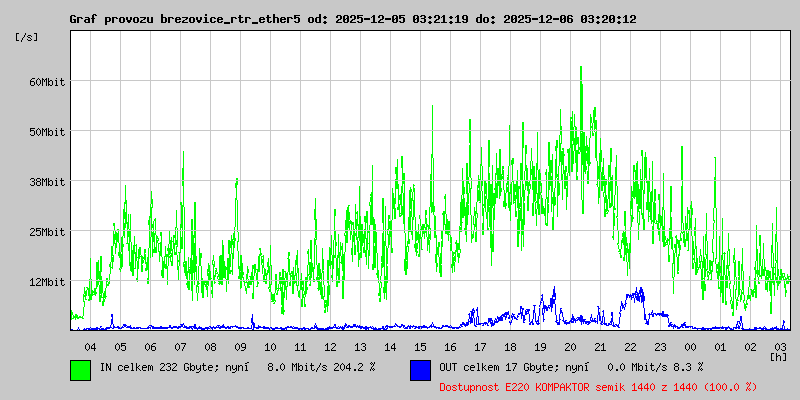Click the 15 hour marker on time axis
Viewport: 800px width, 400px height.
(420, 346)
